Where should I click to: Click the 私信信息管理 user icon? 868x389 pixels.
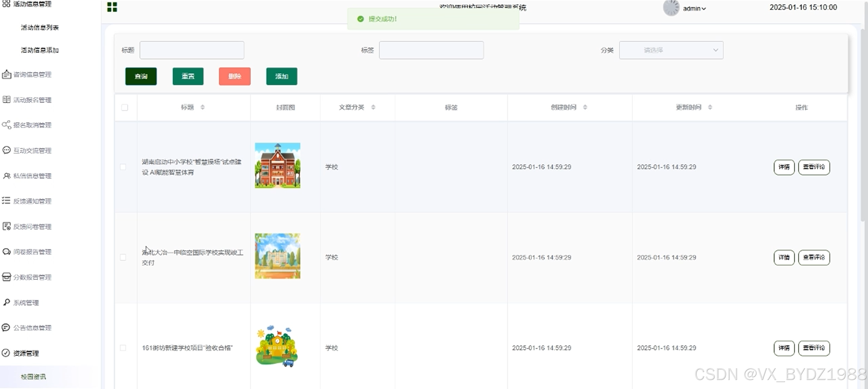click(x=6, y=176)
